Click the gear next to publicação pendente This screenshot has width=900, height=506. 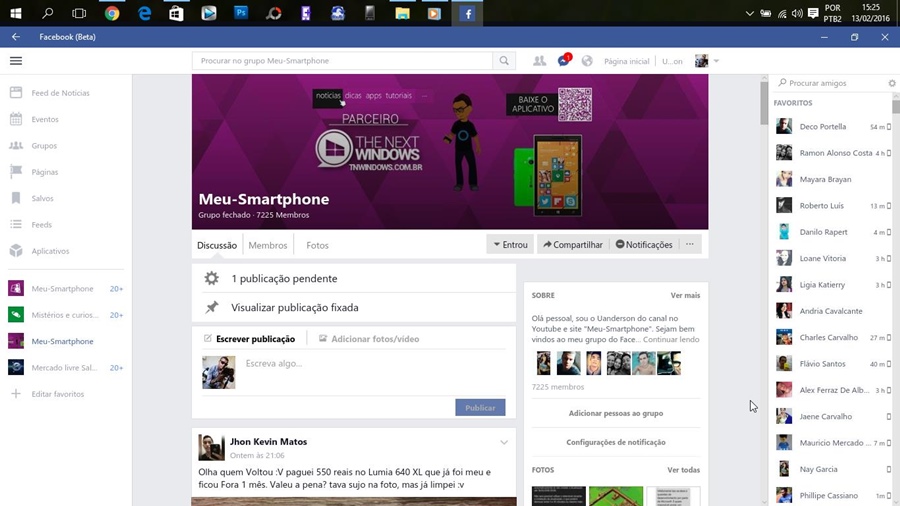coord(212,278)
